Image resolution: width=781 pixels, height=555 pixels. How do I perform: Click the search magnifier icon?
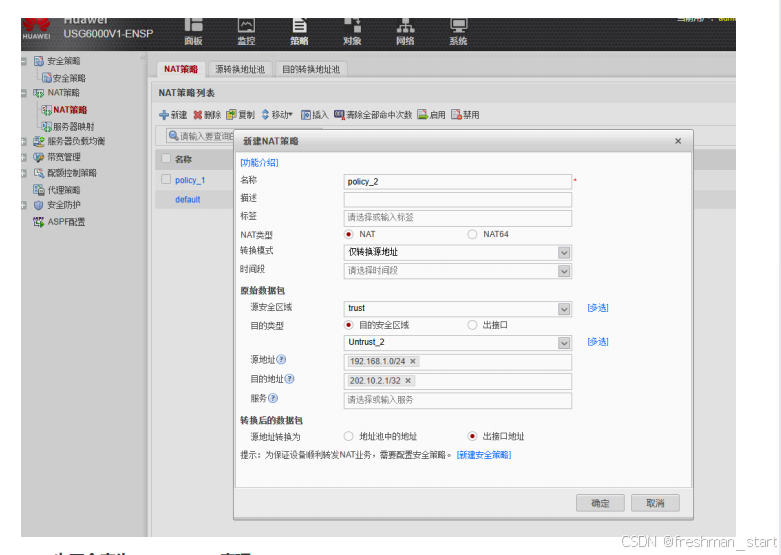click(173, 136)
